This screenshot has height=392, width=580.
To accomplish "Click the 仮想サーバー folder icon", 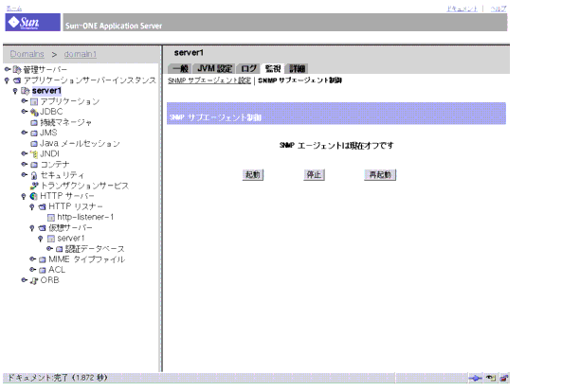I will (x=42, y=228).
